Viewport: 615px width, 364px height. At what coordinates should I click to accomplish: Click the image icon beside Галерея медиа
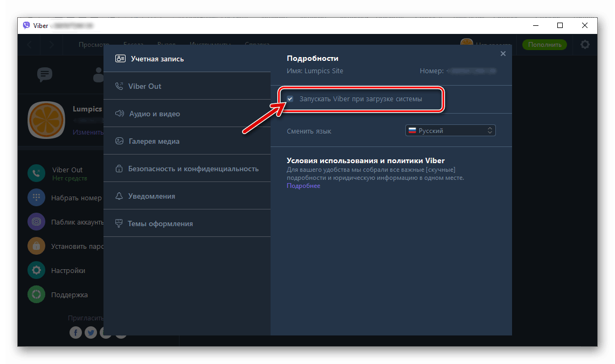pyautogui.click(x=119, y=141)
